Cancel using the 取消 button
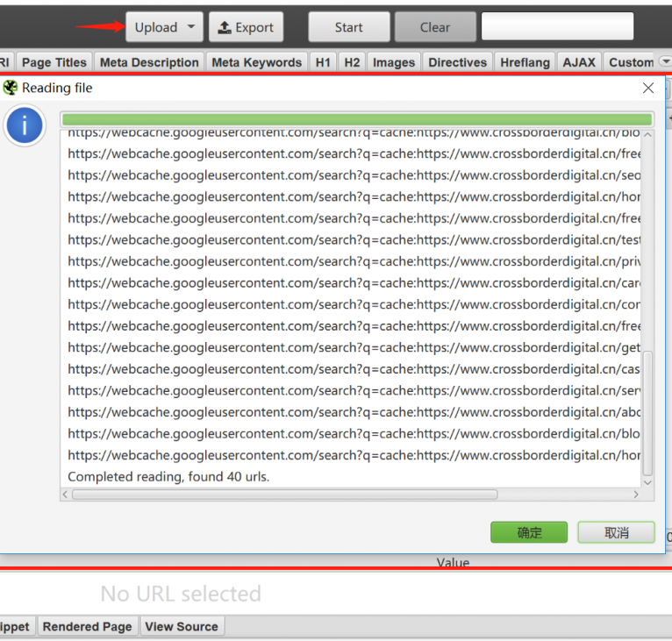This screenshot has width=672, height=641. pos(617,532)
